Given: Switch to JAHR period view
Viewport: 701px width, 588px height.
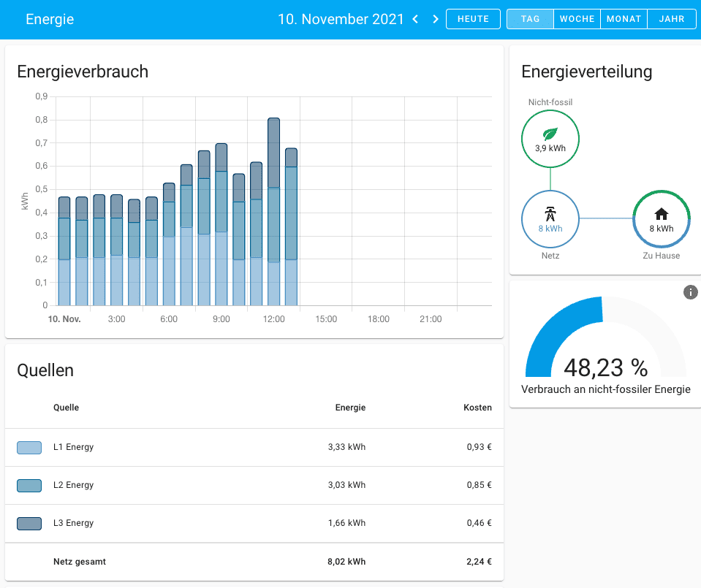Looking at the screenshot, I should (x=671, y=19).
